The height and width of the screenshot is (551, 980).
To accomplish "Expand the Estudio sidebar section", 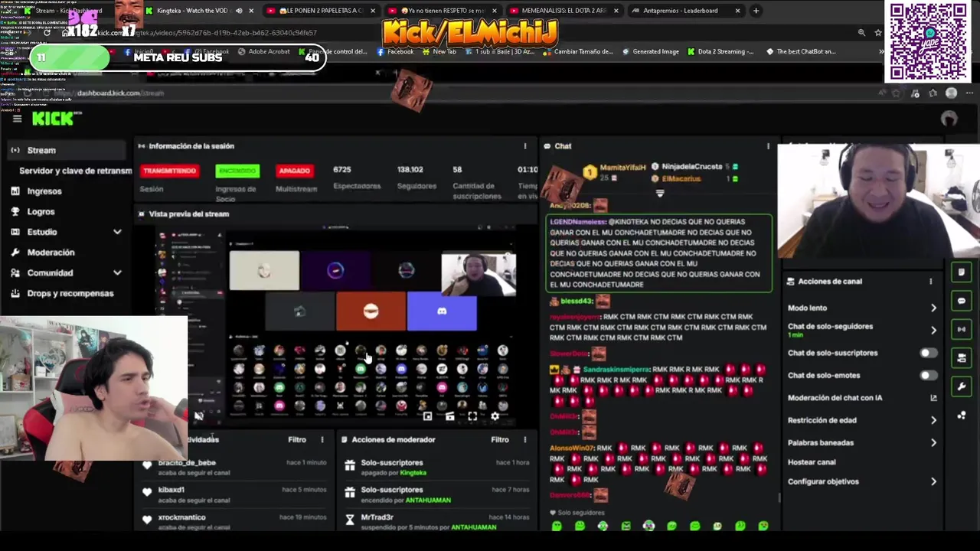I will (117, 232).
